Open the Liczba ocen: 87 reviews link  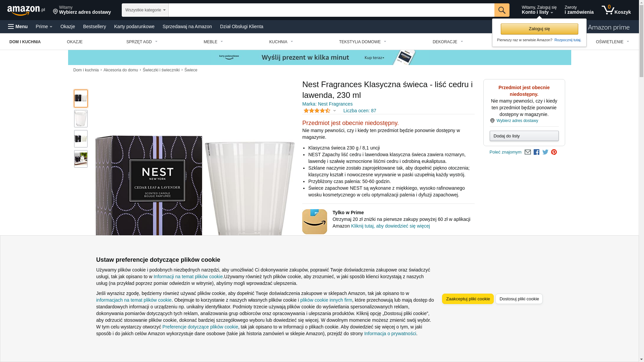coord(360,111)
